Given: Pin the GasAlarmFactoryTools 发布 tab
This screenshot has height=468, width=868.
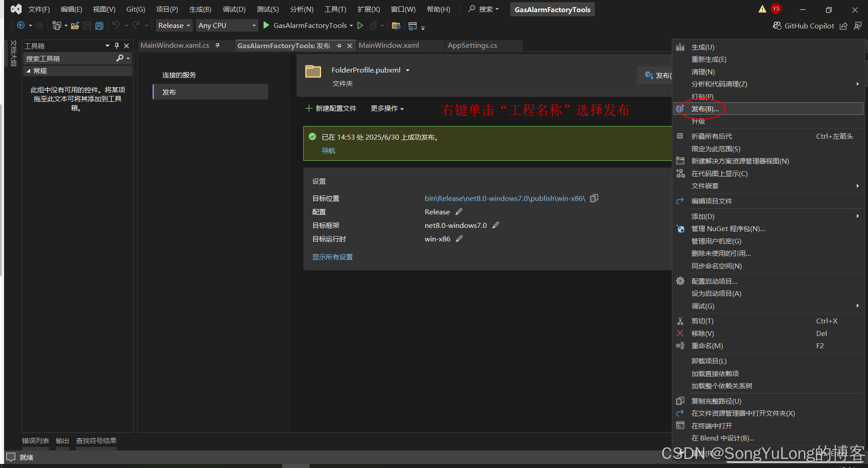Looking at the screenshot, I should [x=339, y=45].
